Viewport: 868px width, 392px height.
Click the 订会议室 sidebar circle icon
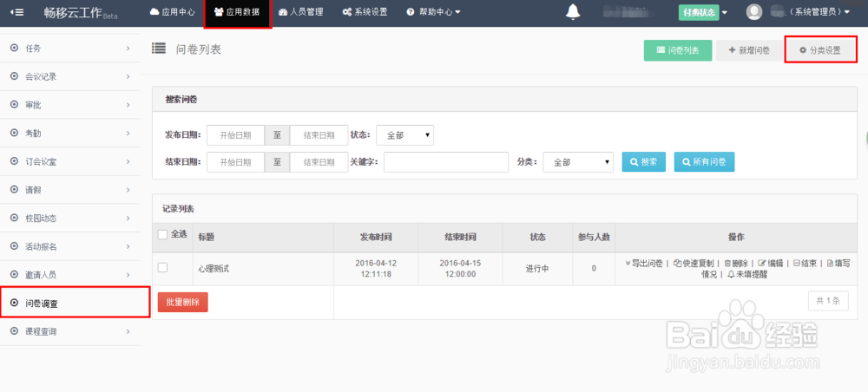click(15, 161)
